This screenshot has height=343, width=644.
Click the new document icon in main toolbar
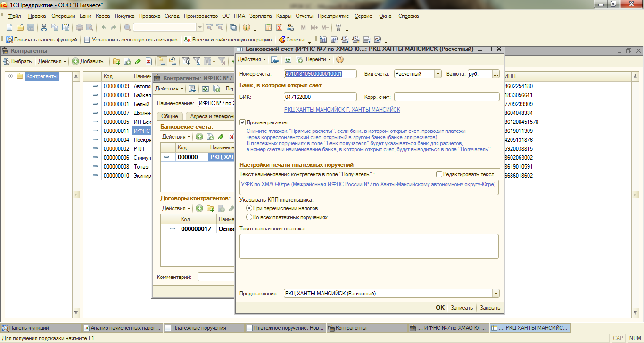coord(9,27)
